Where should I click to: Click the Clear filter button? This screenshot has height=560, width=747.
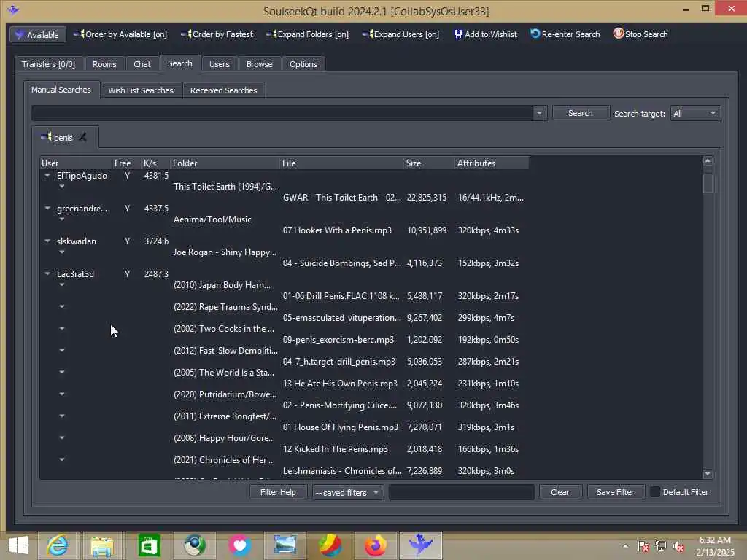point(560,492)
